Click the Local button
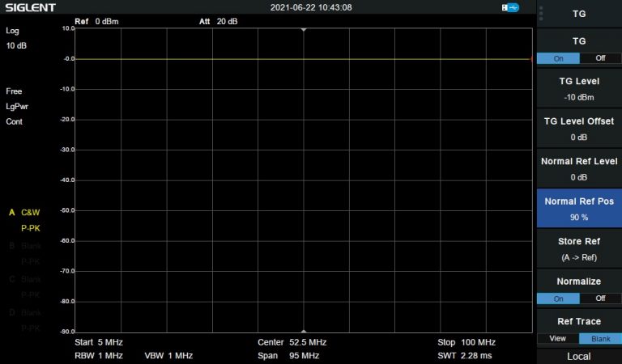622x364 pixels. [578, 356]
